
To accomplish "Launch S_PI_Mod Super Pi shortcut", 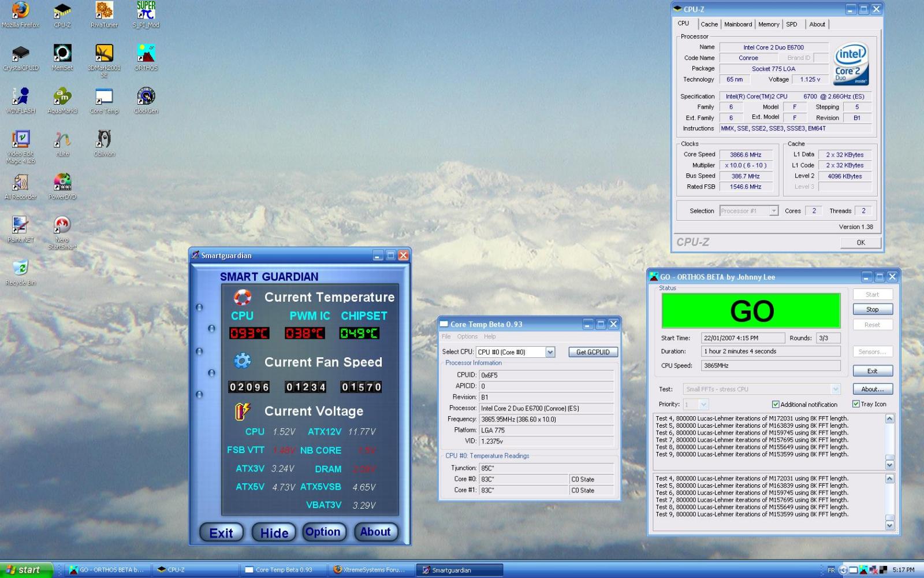I will pos(146,14).
